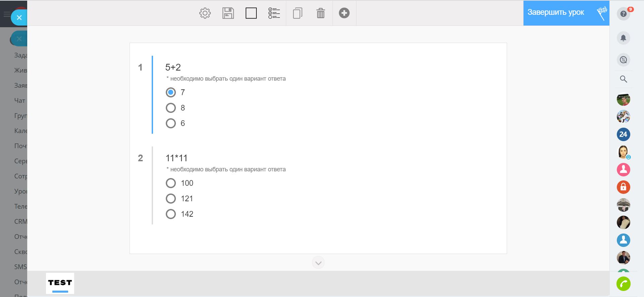Expand the down chevron below the test
Screen dimensions: 644x297
tap(318, 263)
